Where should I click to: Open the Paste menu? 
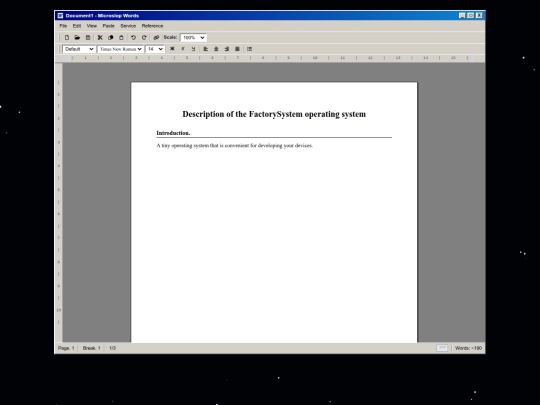108,26
